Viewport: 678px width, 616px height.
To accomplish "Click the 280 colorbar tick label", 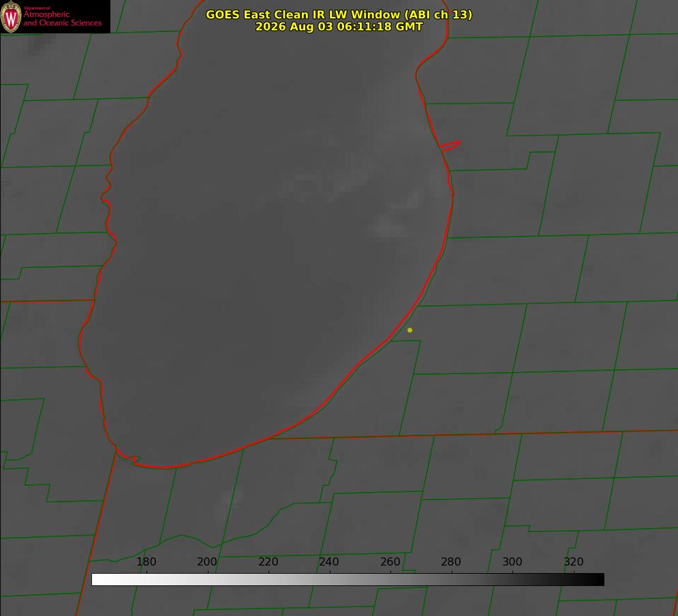I will 451,561.
